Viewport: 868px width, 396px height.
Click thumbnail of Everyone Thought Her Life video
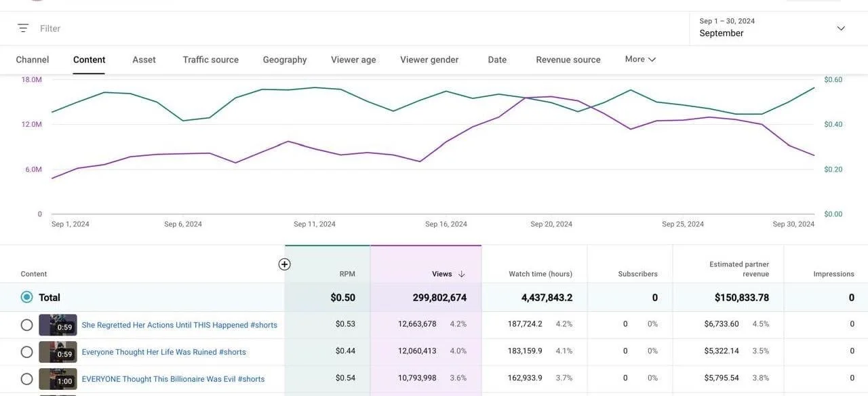58,352
